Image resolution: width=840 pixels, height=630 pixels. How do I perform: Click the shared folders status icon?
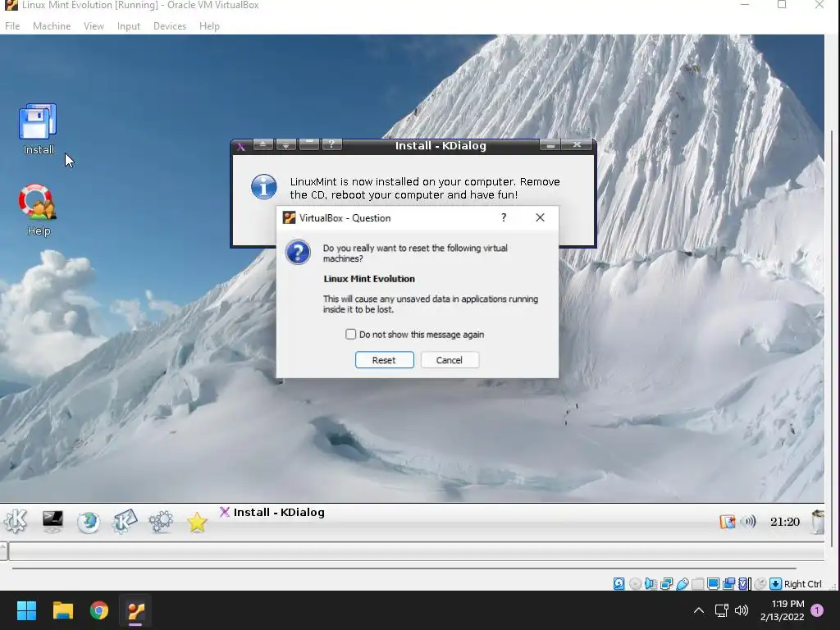[x=697, y=584]
